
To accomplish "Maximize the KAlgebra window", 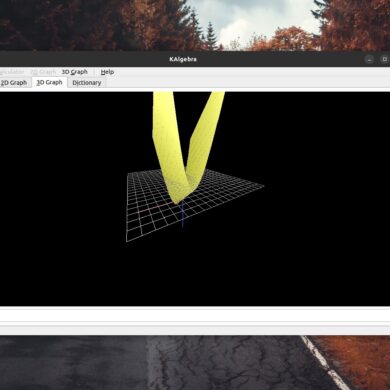I will [x=384, y=59].
